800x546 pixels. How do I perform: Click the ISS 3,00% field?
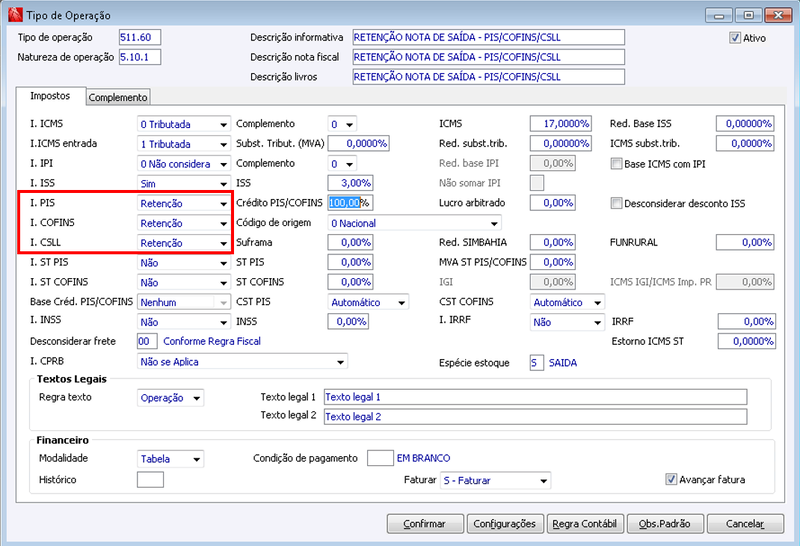click(x=350, y=183)
